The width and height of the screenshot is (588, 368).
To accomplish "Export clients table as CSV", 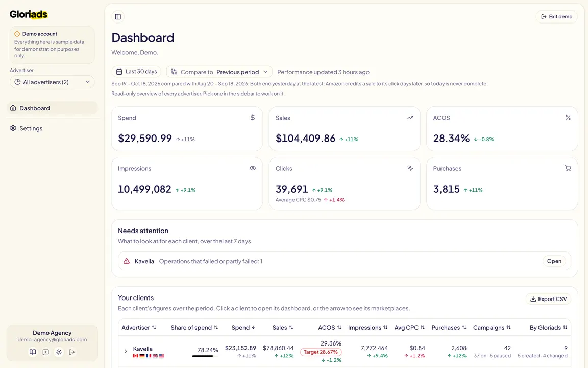I will [x=548, y=299].
